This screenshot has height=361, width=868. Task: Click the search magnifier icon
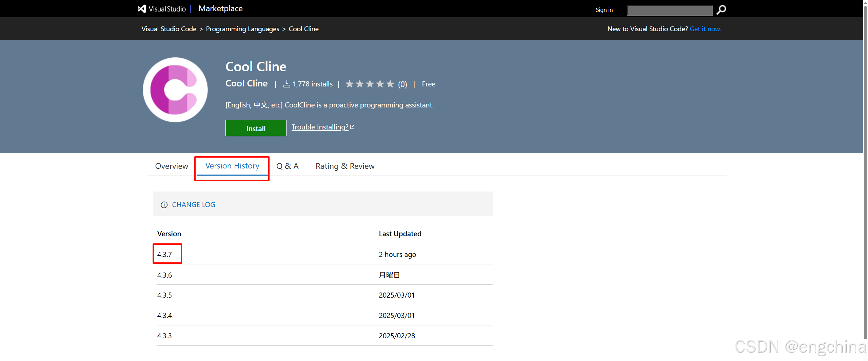point(721,10)
